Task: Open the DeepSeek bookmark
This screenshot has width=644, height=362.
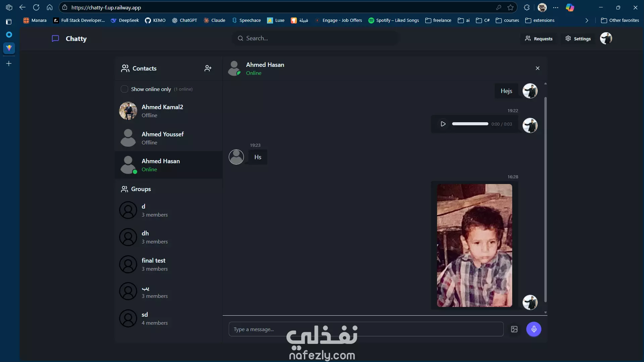Action: [x=125, y=20]
